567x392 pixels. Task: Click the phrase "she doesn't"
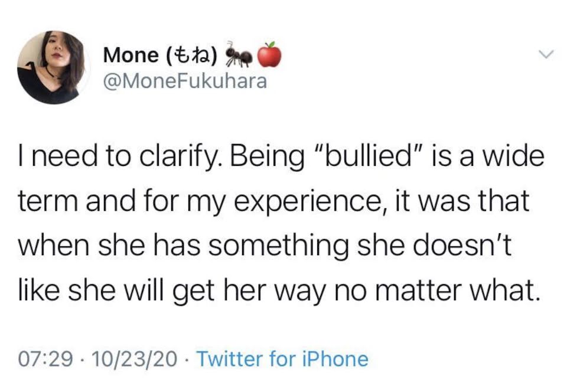pos(435,246)
